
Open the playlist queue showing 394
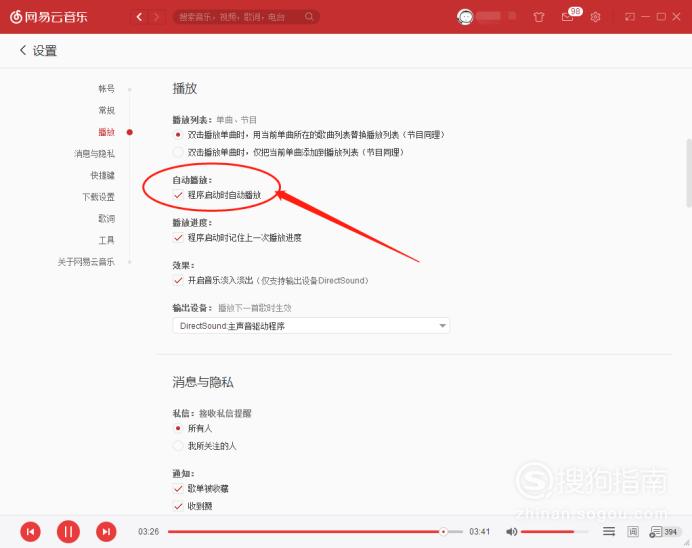(x=663, y=532)
